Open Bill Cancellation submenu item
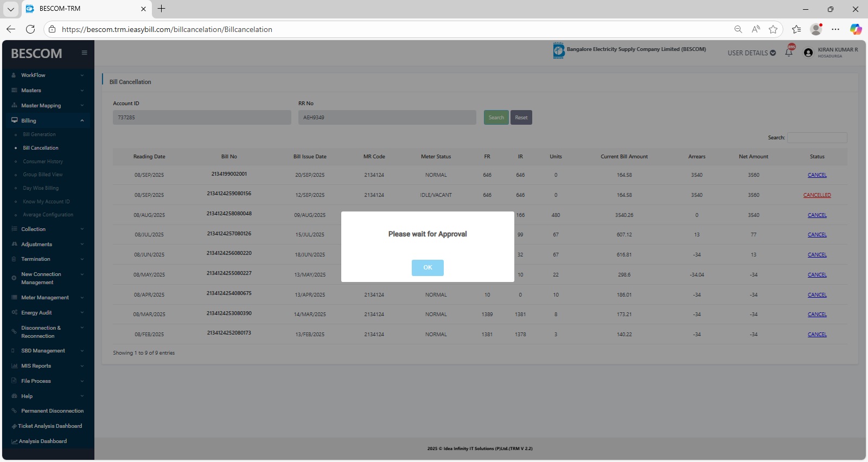 [41, 148]
